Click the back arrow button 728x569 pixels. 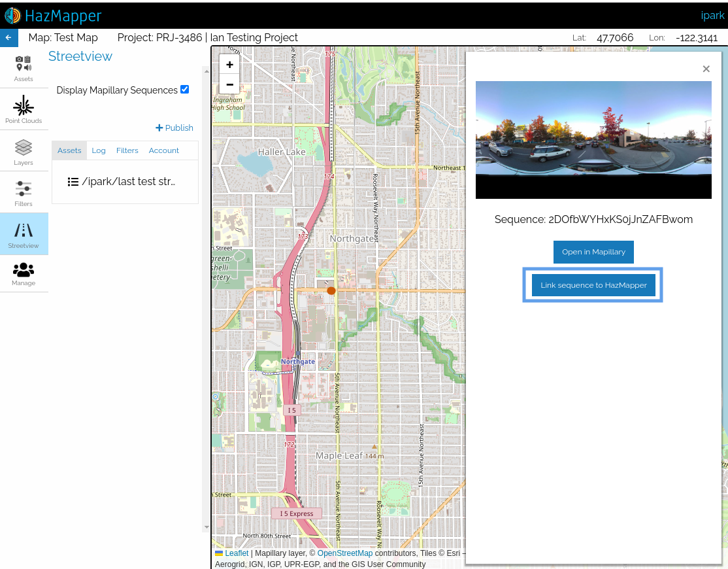coord(8,38)
